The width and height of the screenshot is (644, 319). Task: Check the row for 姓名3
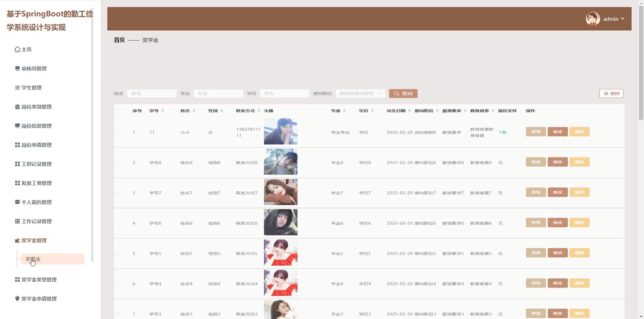(118, 314)
